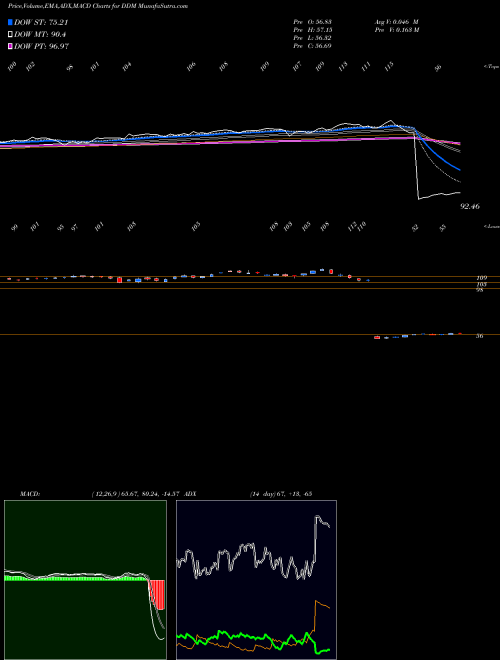Click the '<Tops' axis label
The image size is (500, 660).
(x=492, y=67)
